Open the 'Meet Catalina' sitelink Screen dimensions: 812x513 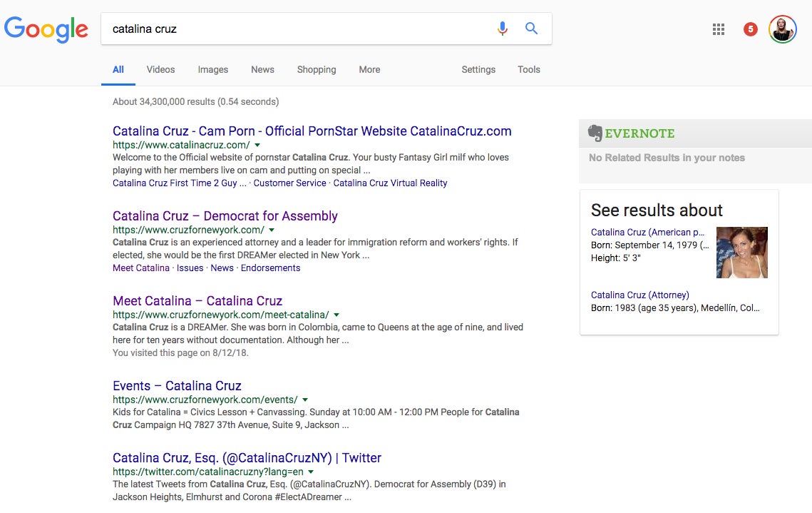tap(141, 268)
